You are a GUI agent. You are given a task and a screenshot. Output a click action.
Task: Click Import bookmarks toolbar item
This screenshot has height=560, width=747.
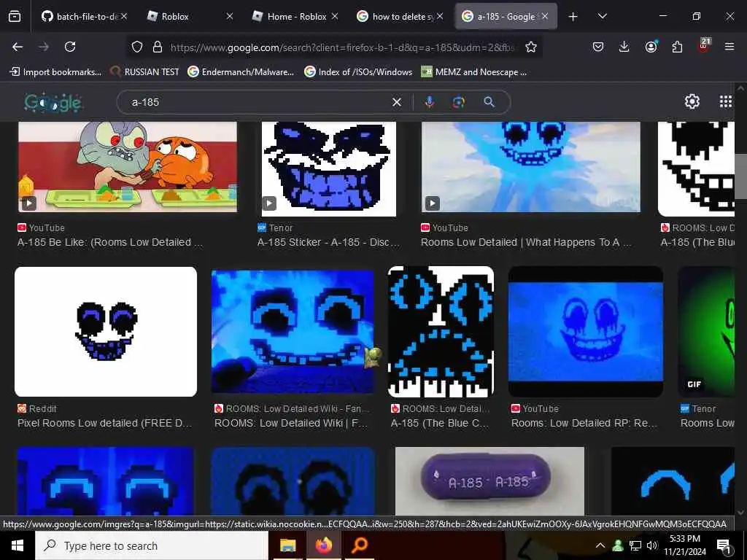(55, 72)
